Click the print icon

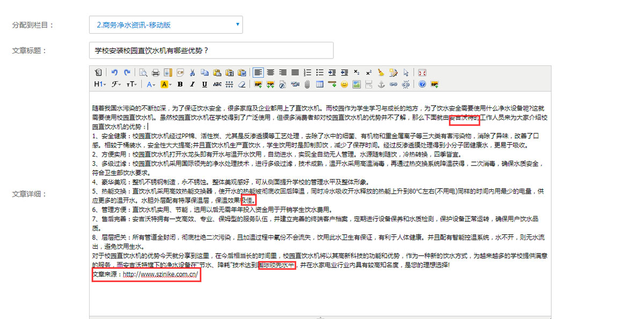tap(156, 72)
